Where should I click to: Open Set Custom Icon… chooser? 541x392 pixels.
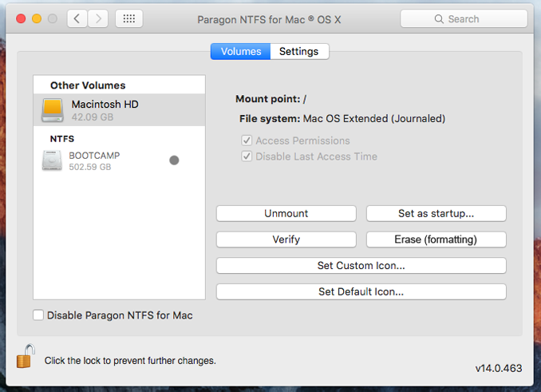pos(361,266)
